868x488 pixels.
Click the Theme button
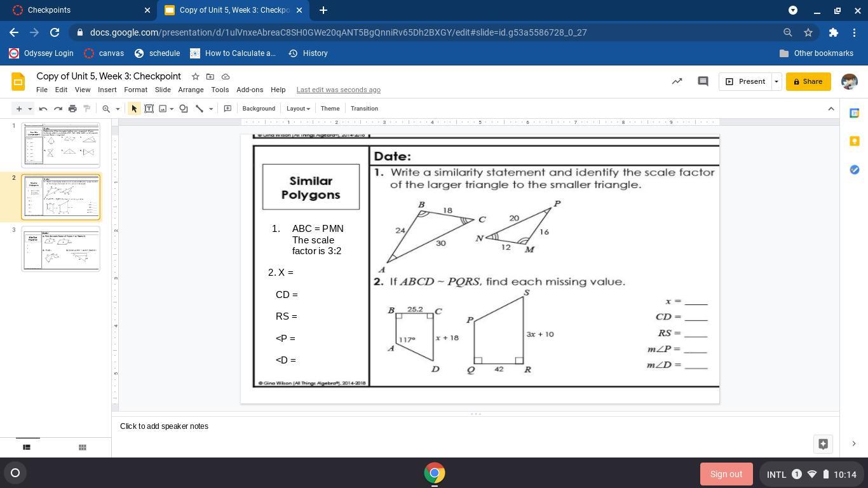click(x=330, y=109)
